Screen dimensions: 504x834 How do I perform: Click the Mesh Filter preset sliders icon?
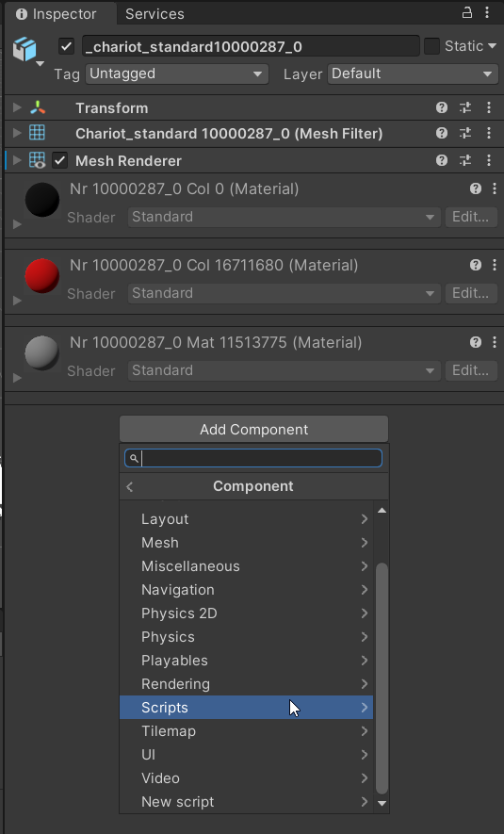click(465, 133)
